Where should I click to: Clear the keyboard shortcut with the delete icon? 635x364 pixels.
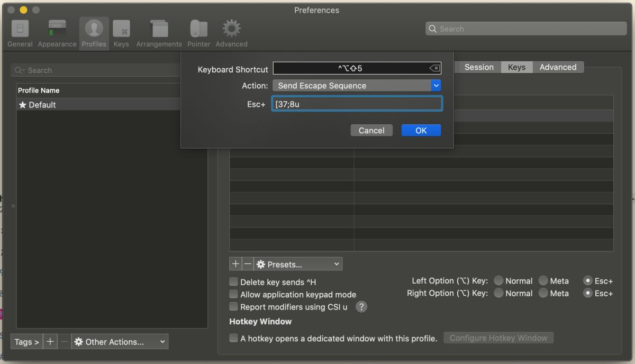tap(434, 68)
